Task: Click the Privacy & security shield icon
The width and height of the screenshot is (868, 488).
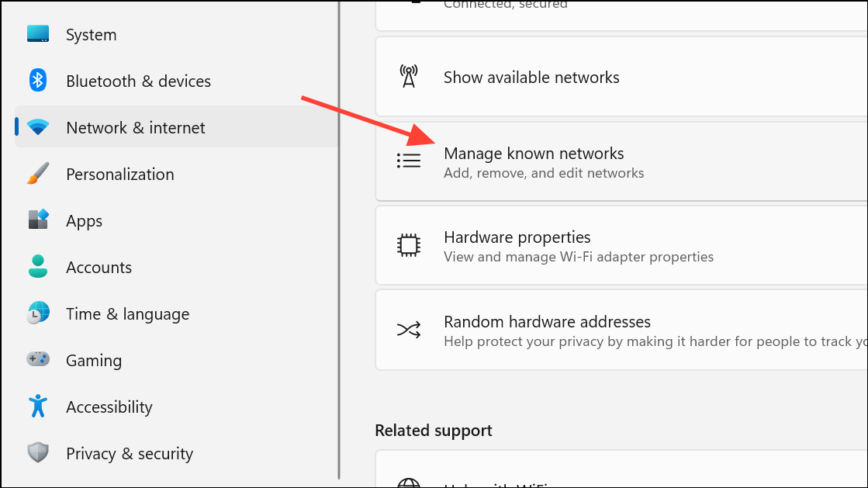Action: [x=37, y=453]
